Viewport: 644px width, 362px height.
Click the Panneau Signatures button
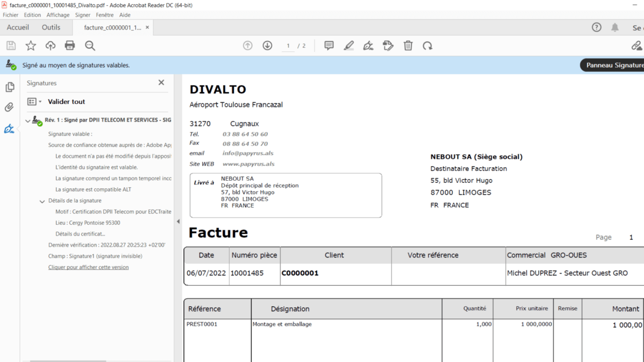pos(614,65)
